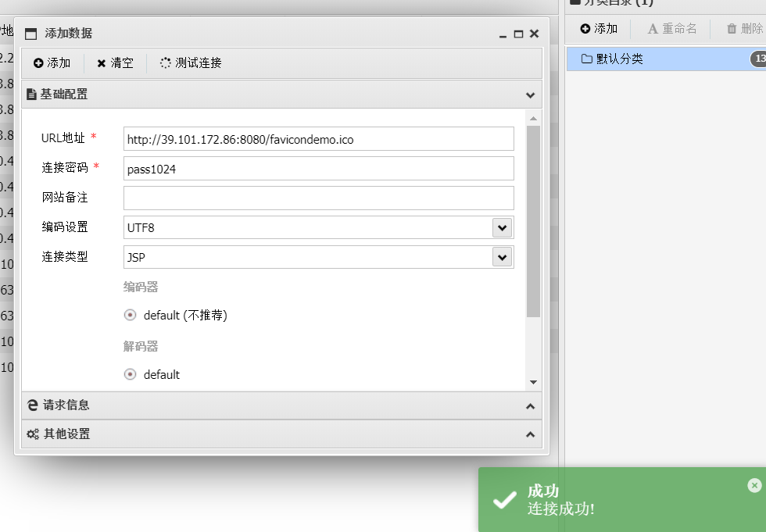Click the browser icon on the 请求信息 header
Screen dimensions: 766x532
pos(33,405)
